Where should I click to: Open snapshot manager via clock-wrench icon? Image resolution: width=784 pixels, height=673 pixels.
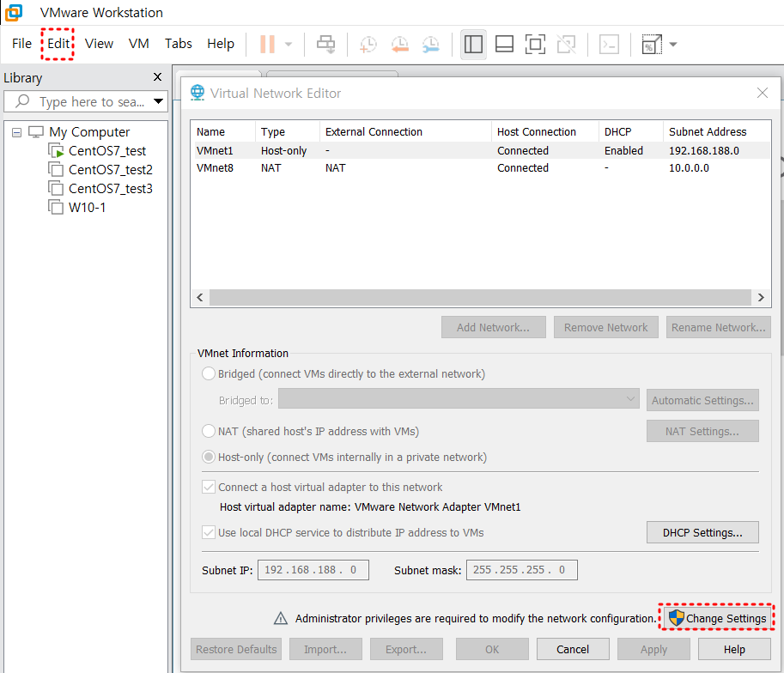coord(430,44)
